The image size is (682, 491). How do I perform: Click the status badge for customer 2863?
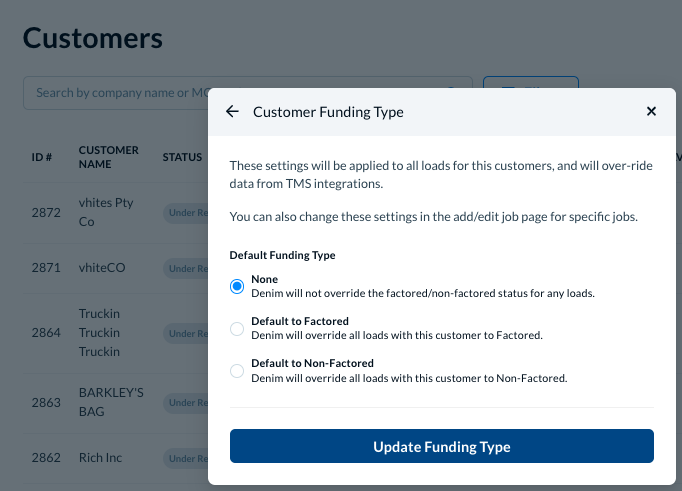187,402
